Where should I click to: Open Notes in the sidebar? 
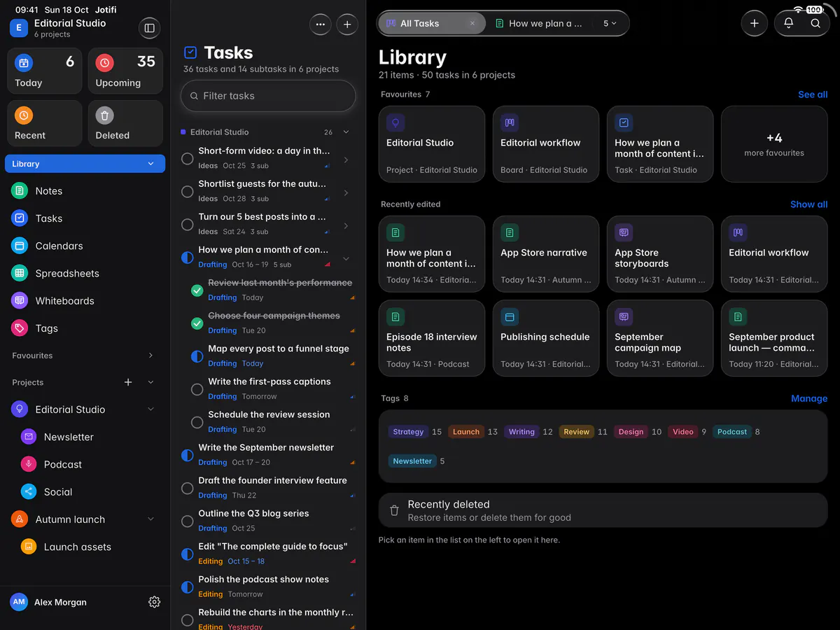(85, 191)
